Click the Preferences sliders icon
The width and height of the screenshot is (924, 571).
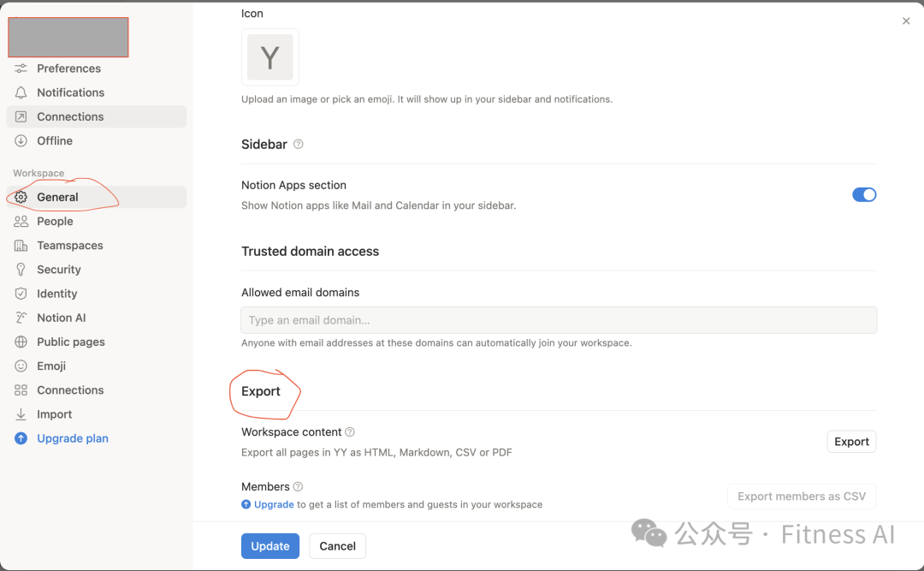click(21, 68)
